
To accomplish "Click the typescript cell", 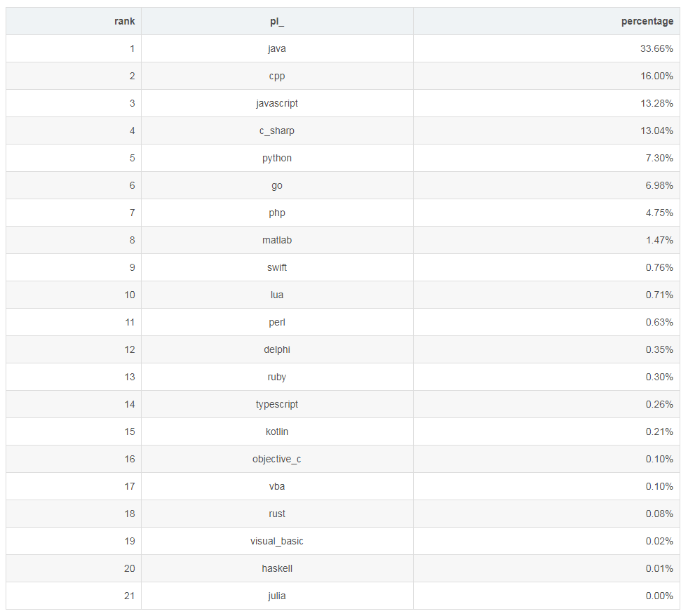I will 277,404.
